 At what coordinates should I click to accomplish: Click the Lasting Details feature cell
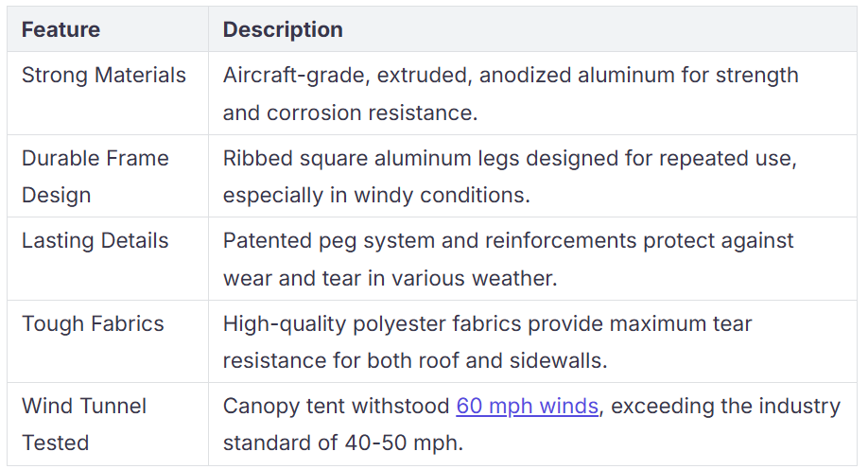pos(95,241)
